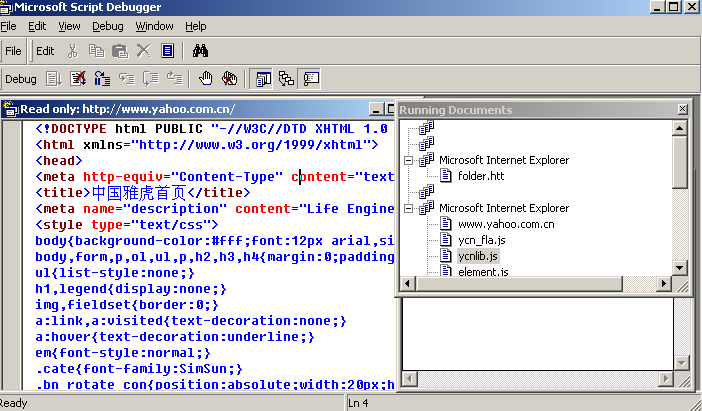Click the Microsoft Script Debugger title icon
This screenshot has width=702, height=411.
[x=6, y=7]
